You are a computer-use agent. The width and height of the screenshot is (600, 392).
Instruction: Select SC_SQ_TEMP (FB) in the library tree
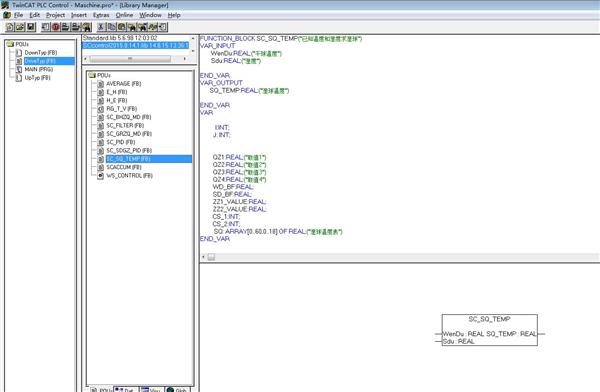(149, 159)
